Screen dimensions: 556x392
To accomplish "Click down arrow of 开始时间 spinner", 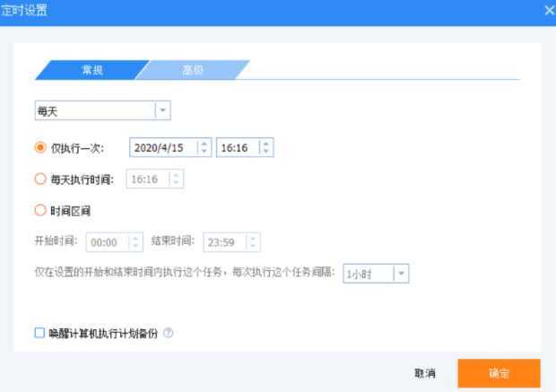I will click(x=135, y=246).
